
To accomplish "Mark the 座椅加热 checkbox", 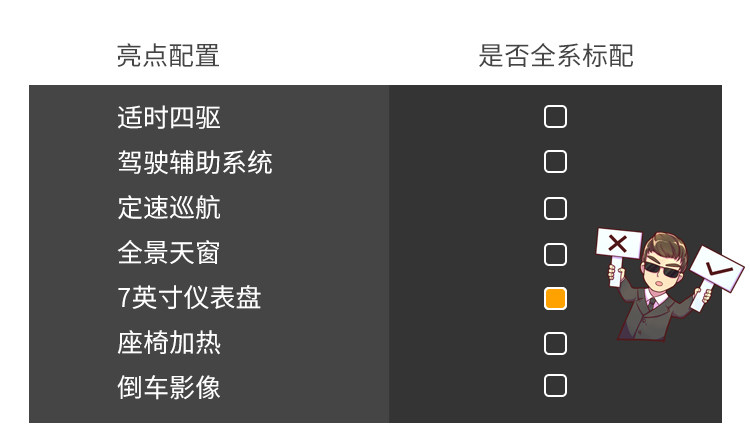I will point(555,343).
